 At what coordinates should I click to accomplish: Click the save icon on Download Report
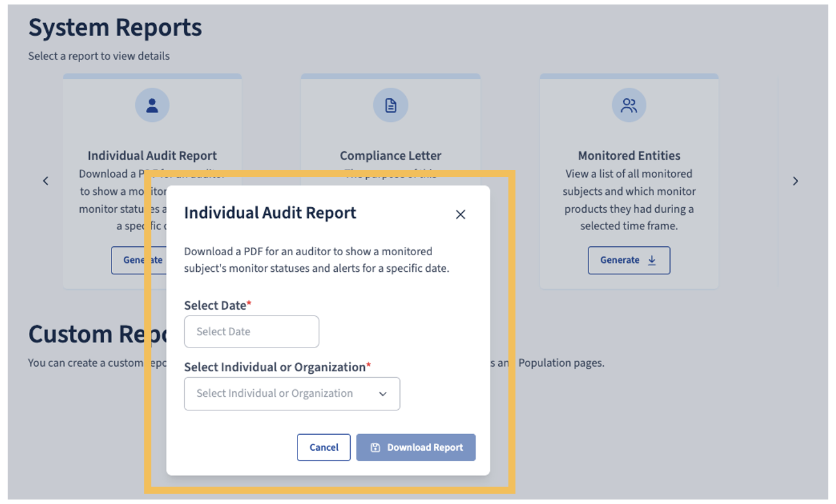click(x=376, y=448)
